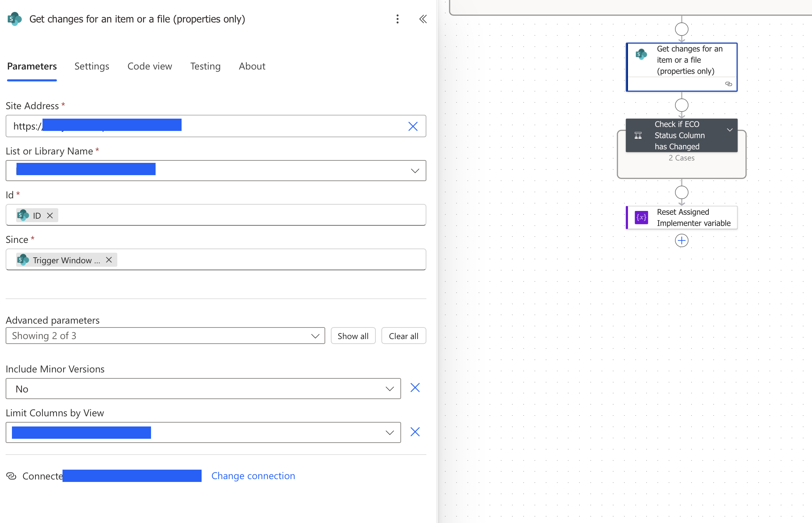The image size is (812, 523).
Task: Remove the ID token from the Id field
Action: point(50,216)
